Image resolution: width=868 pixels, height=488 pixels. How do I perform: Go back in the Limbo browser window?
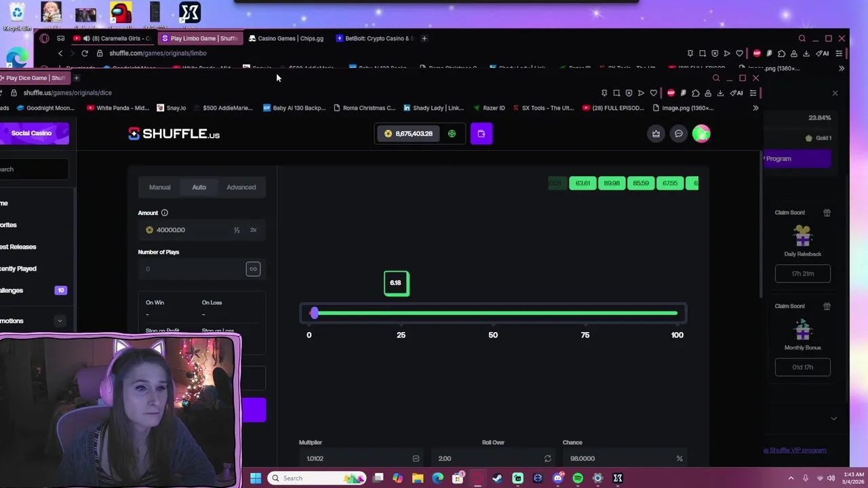(x=60, y=53)
